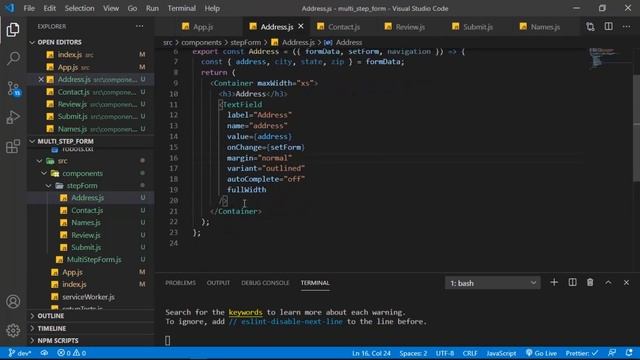Select index.js in Open Editors
Image resolution: width=640 pixels, height=360 pixels.
click(69, 55)
